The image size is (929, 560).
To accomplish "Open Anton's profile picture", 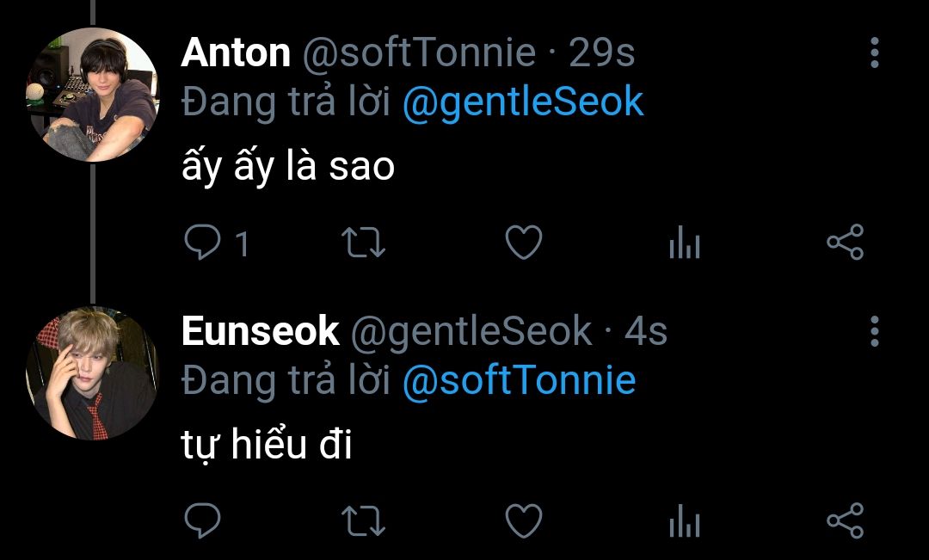I will point(95,95).
